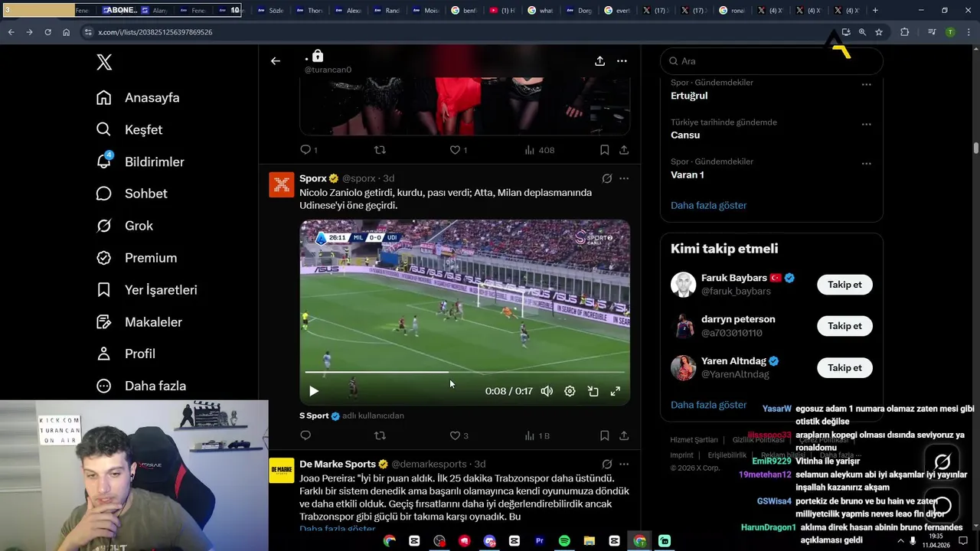This screenshot has height=551, width=980.
Task: Open more options for Varan 1 trend
Action: click(866, 164)
